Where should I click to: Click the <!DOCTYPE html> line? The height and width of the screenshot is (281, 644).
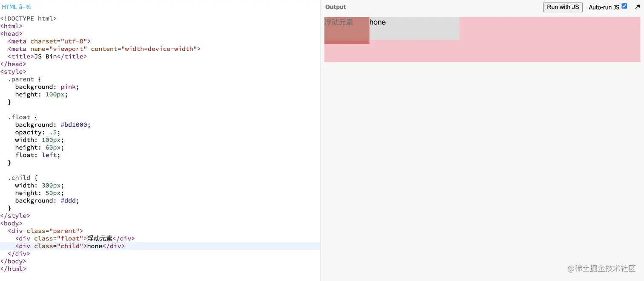pos(28,19)
